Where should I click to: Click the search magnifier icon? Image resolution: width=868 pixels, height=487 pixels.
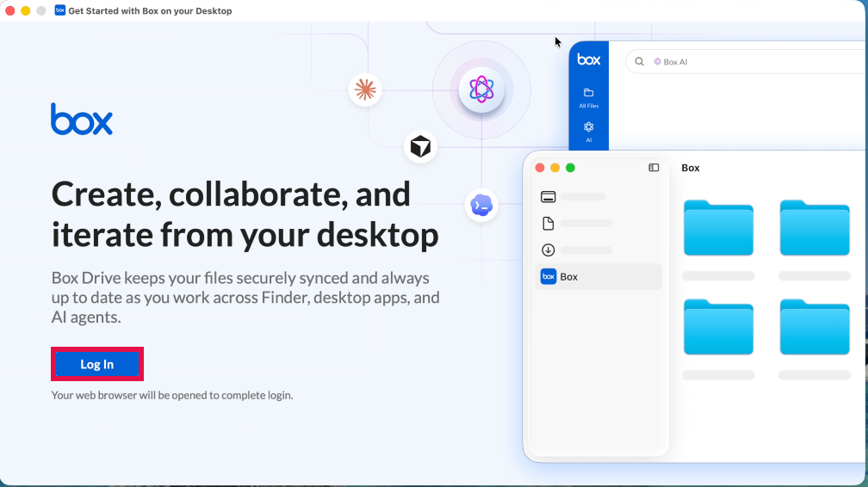point(639,61)
